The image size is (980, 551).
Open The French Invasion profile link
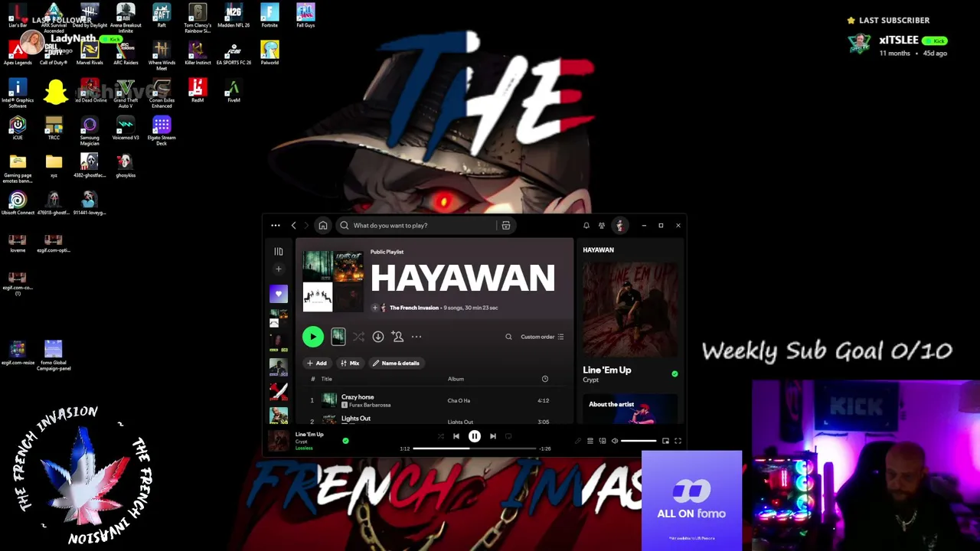[x=414, y=308]
